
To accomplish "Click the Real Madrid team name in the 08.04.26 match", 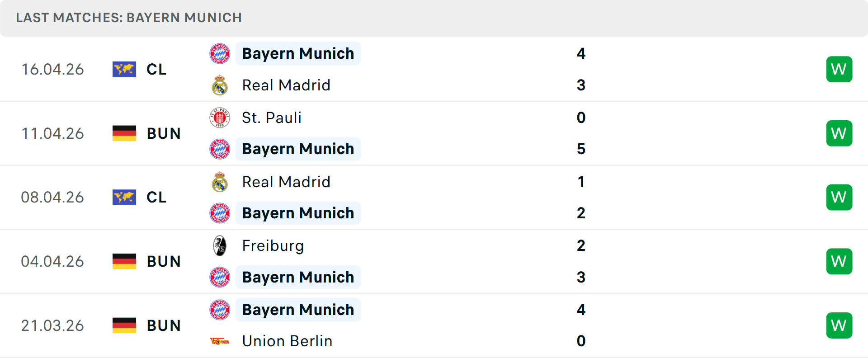I will pos(286,182).
